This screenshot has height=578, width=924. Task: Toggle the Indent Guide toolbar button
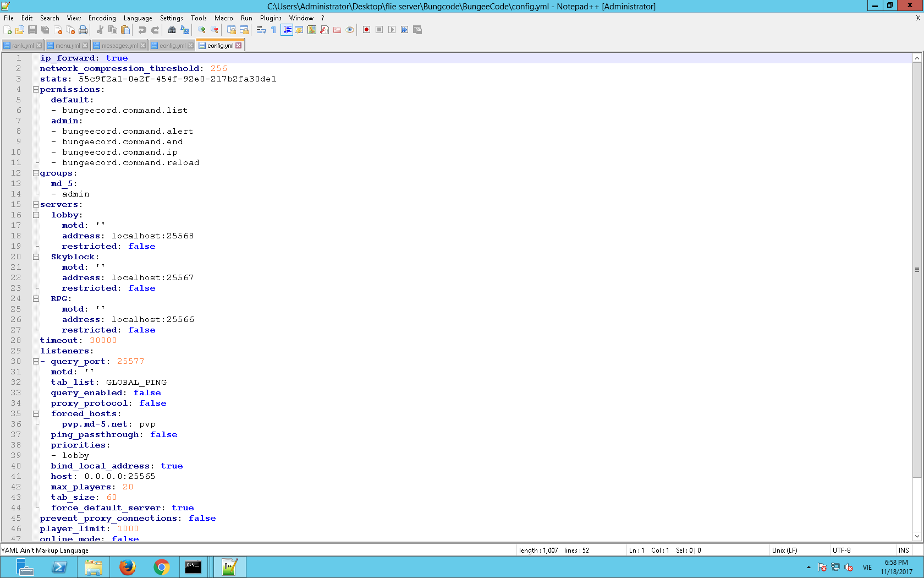click(287, 30)
